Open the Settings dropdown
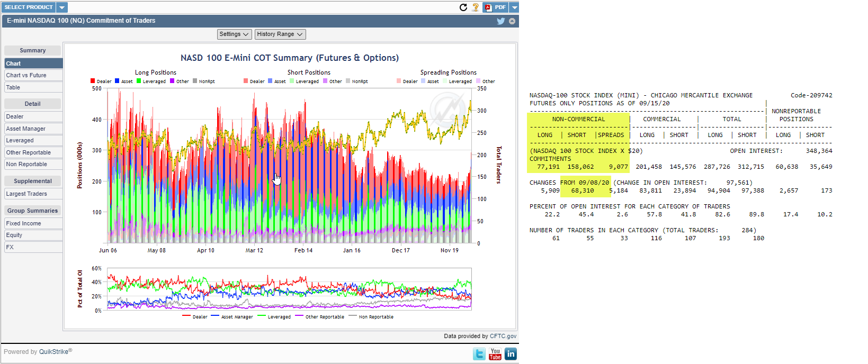Screen dimensions: 868x364 (234, 34)
